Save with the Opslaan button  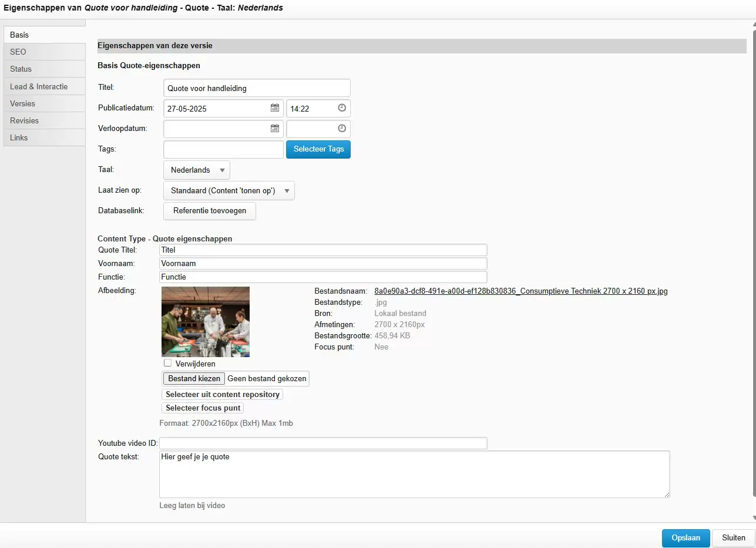click(686, 538)
